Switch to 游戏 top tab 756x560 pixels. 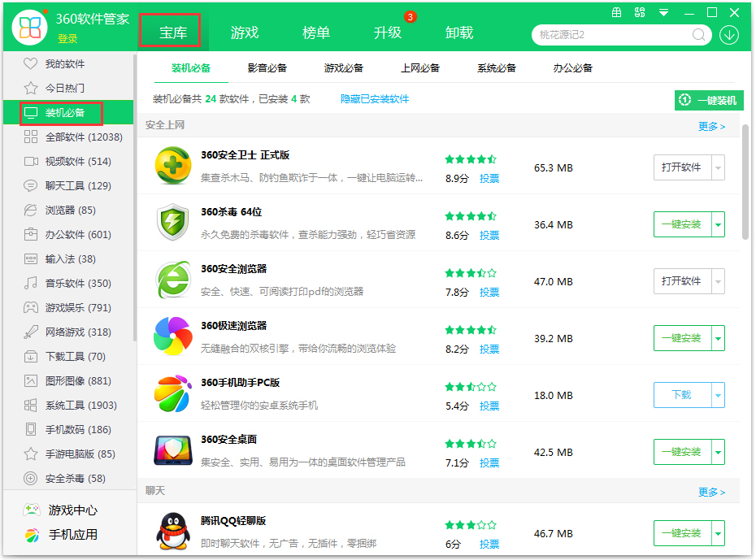tap(245, 32)
